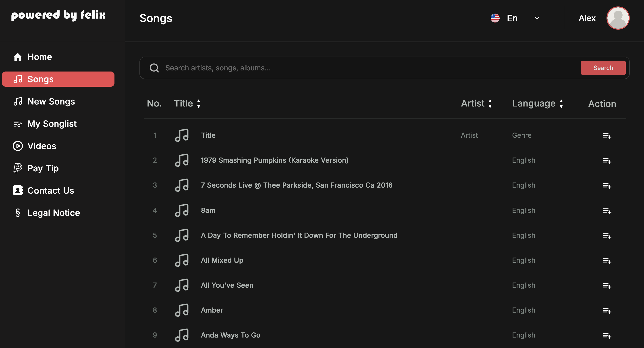Click music note icon for 1979 Smashing Pumpkins
644x348 pixels.
point(182,160)
